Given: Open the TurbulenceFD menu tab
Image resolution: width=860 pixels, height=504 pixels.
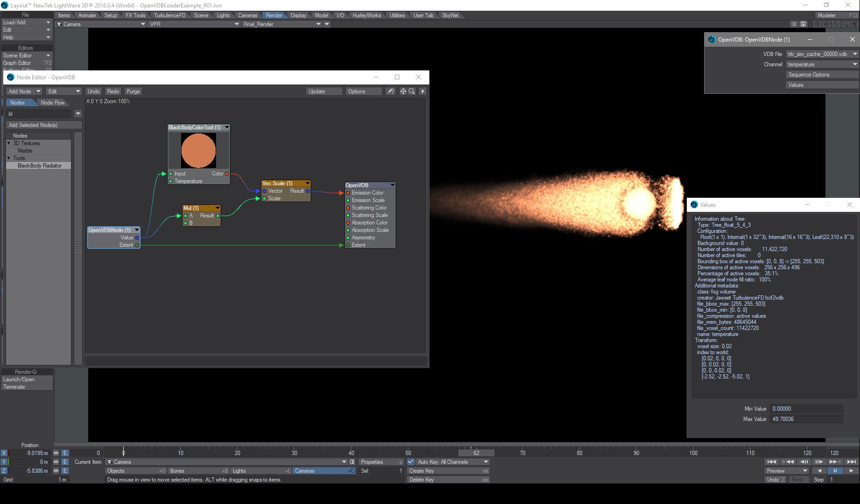Looking at the screenshot, I should point(169,15).
